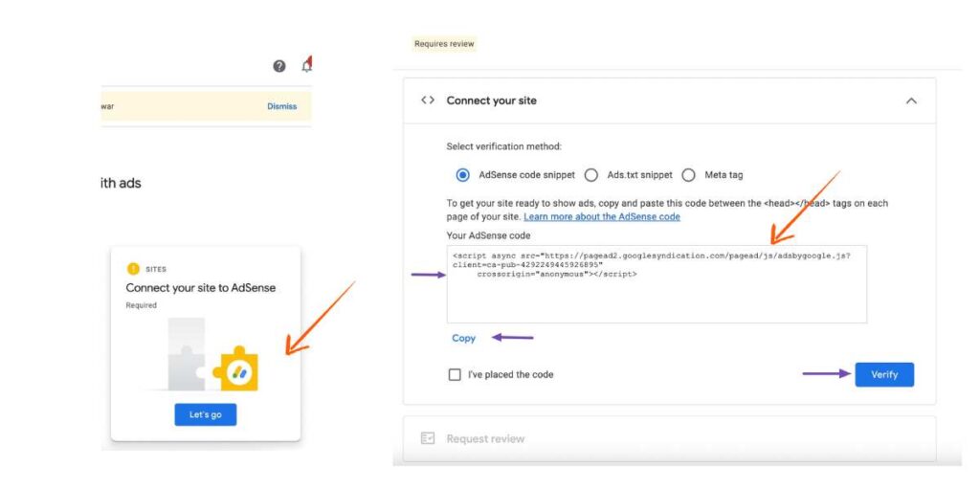Click the Your AdSense code label
This screenshot has height=490, width=980.
(x=488, y=235)
